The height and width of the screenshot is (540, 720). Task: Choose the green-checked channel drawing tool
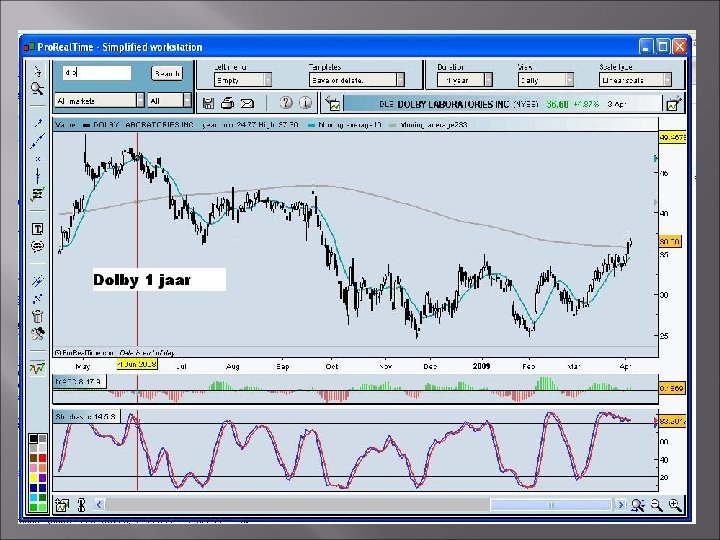tap(38, 194)
